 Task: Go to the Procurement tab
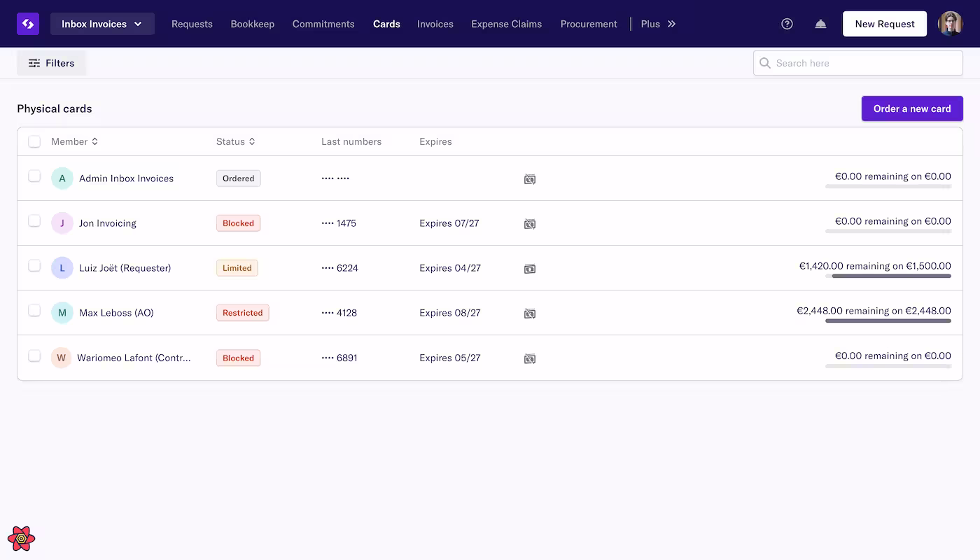(x=589, y=24)
